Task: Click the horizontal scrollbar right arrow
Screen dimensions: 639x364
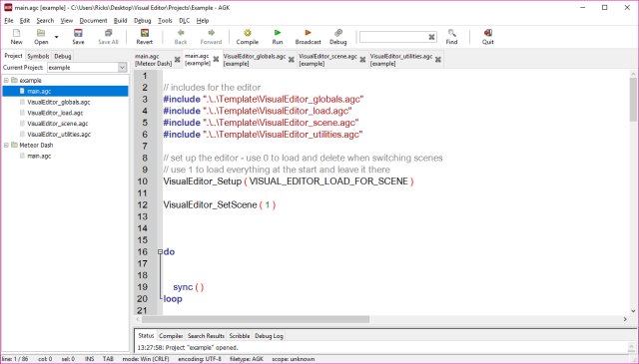Action: (625, 319)
